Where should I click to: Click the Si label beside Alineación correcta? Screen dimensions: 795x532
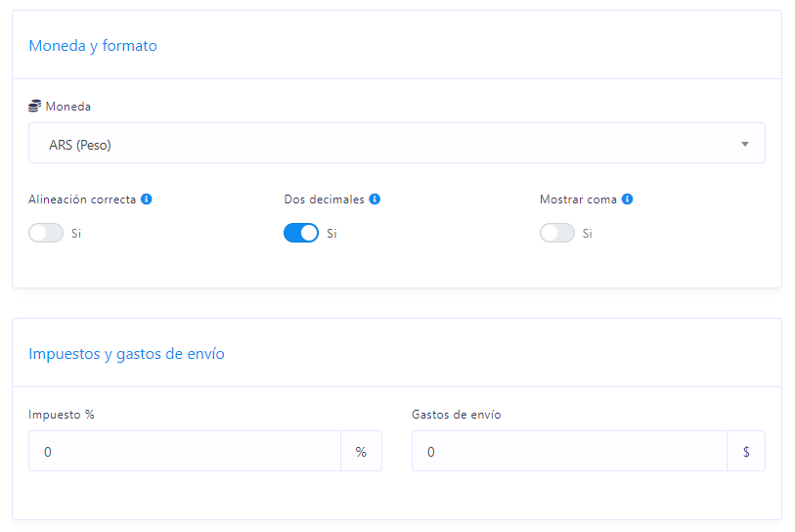pos(76,234)
